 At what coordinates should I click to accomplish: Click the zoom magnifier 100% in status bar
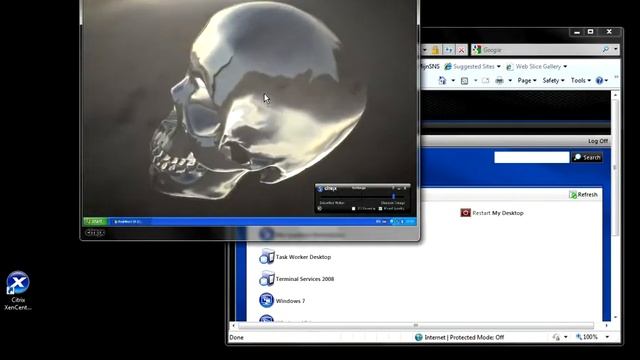click(x=587, y=337)
